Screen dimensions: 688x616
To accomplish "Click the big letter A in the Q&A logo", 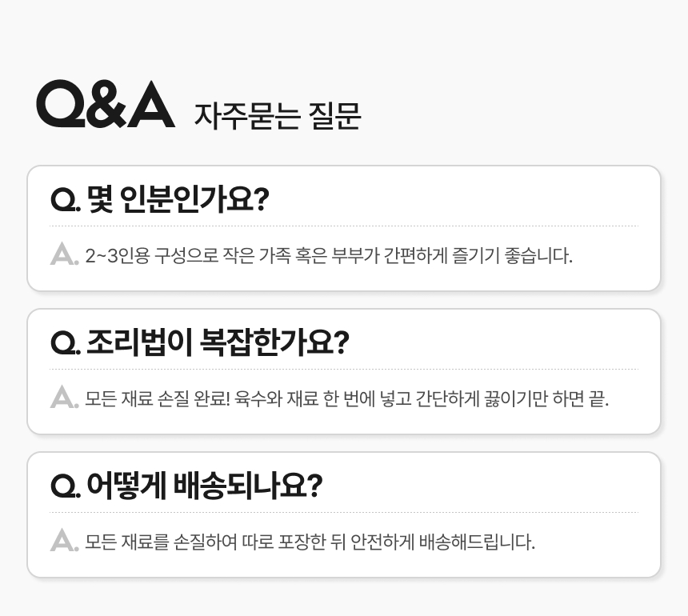I will point(150,105).
